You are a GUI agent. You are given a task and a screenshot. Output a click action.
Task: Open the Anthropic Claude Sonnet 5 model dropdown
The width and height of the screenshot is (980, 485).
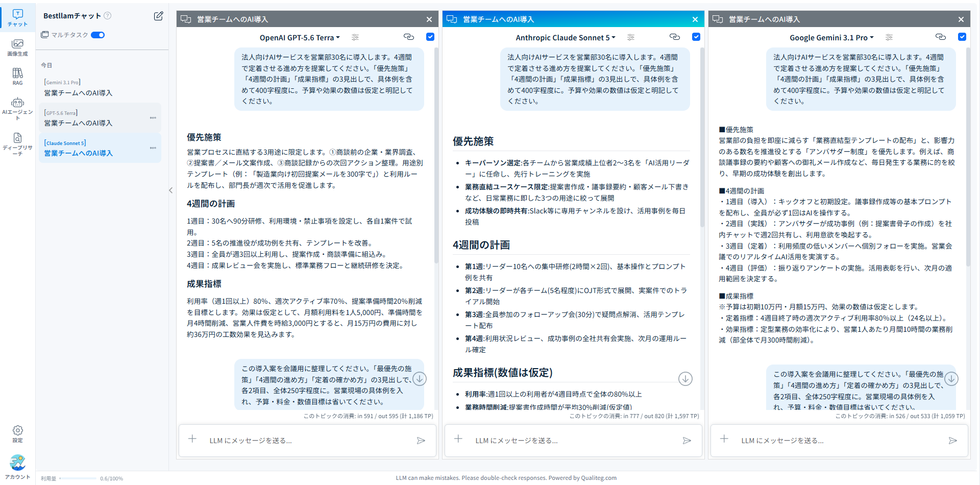click(x=566, y=38)
